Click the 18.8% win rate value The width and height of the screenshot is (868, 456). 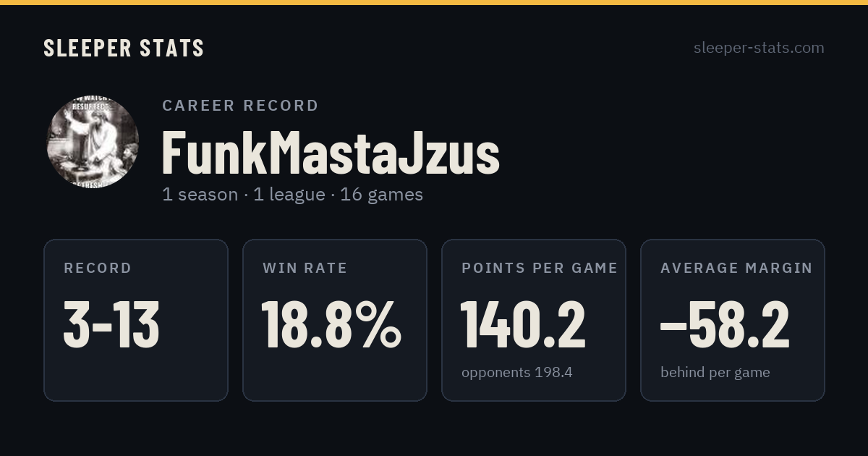[x=331, y=324]
